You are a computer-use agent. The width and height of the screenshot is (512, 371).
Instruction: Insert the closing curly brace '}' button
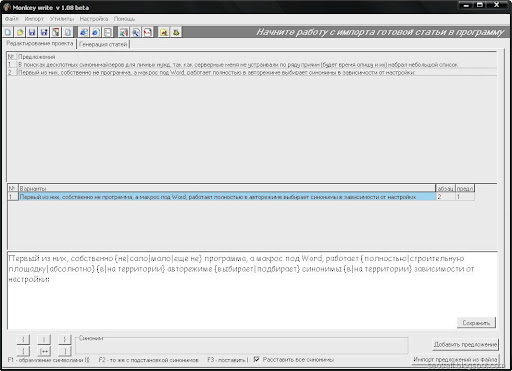coord(65,339)
